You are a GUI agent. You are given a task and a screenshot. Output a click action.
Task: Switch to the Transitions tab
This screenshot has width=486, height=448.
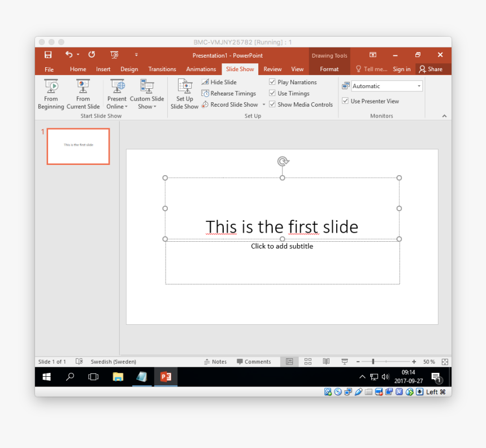tap(162, 69)
